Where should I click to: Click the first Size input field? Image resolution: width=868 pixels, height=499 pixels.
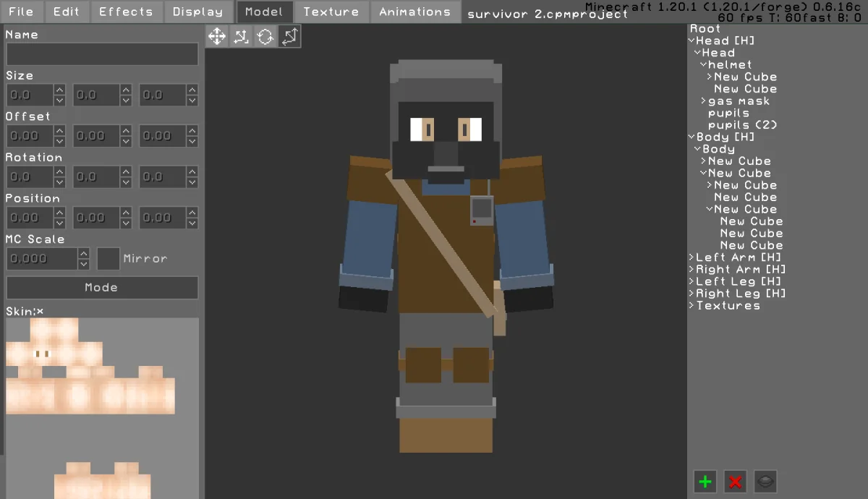[x=30, y=95]
